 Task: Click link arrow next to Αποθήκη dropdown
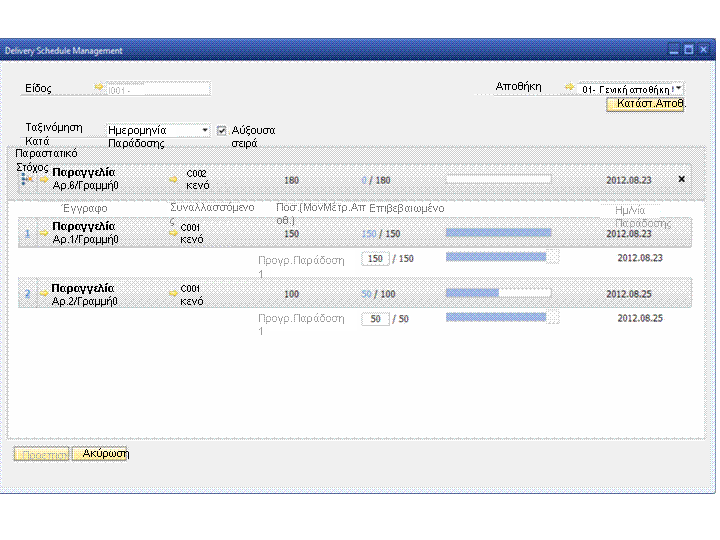point(569,87)
